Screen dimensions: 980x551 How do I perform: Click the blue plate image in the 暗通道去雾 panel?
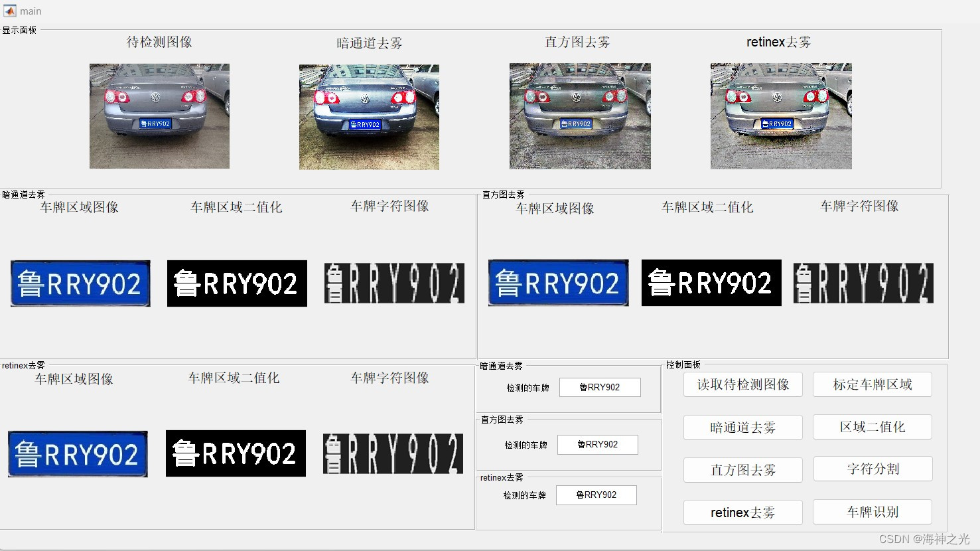pos(80,283)
